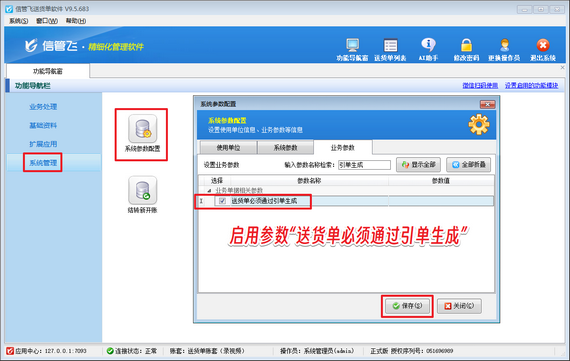This screenshot has height=361, width=570.
Task: Click the 更换操作员 user icon
Action: tap(504, 49)
